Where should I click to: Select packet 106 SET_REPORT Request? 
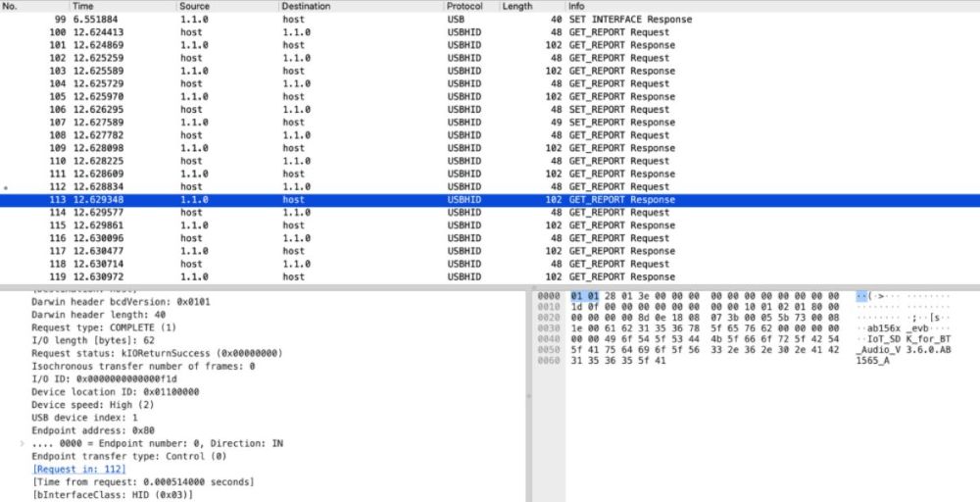(x=490, y=110)
